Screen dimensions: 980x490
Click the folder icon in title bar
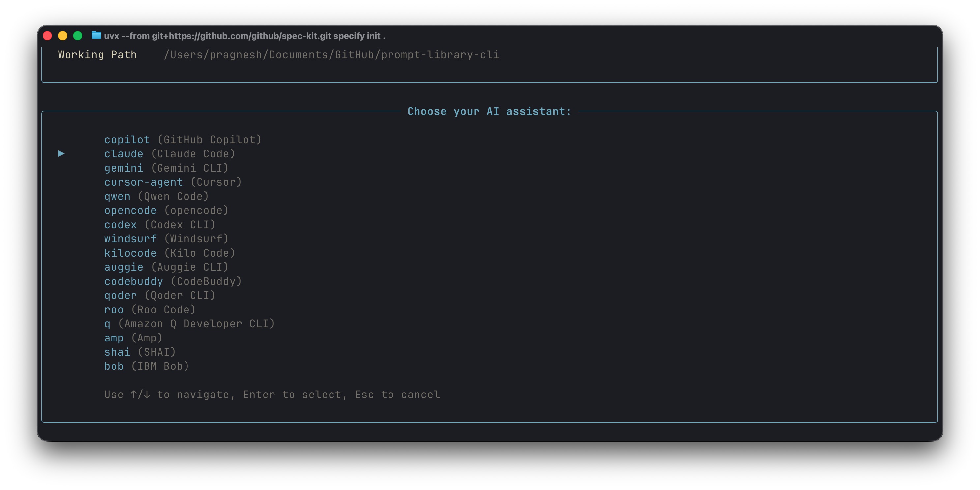click(96, 35)
